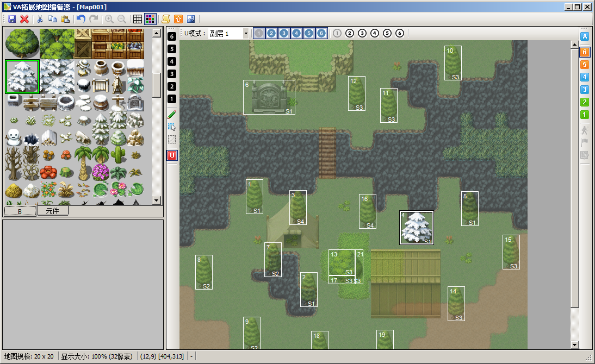This screenshot has width=595, height=364.
Task: Zoom out with the magnifier minus icon
Action: click(x=122, y=19)
